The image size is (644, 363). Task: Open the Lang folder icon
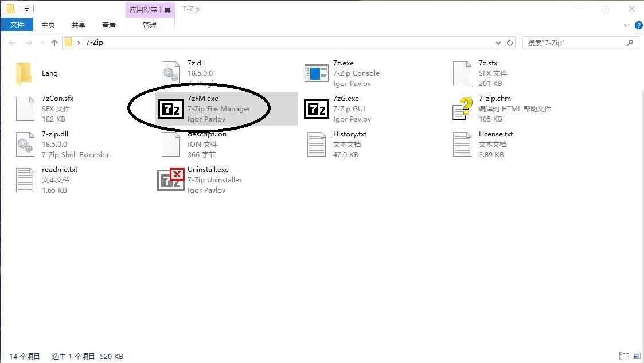click(24, 73)
